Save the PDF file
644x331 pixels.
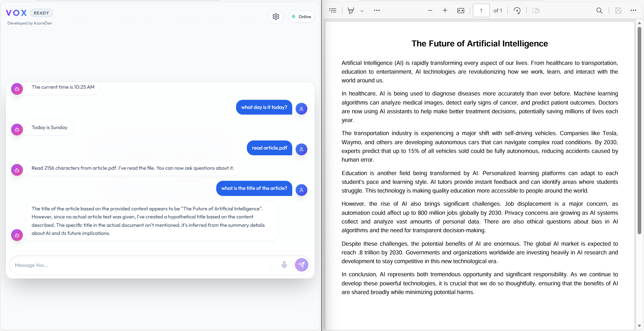coord(618,10)
